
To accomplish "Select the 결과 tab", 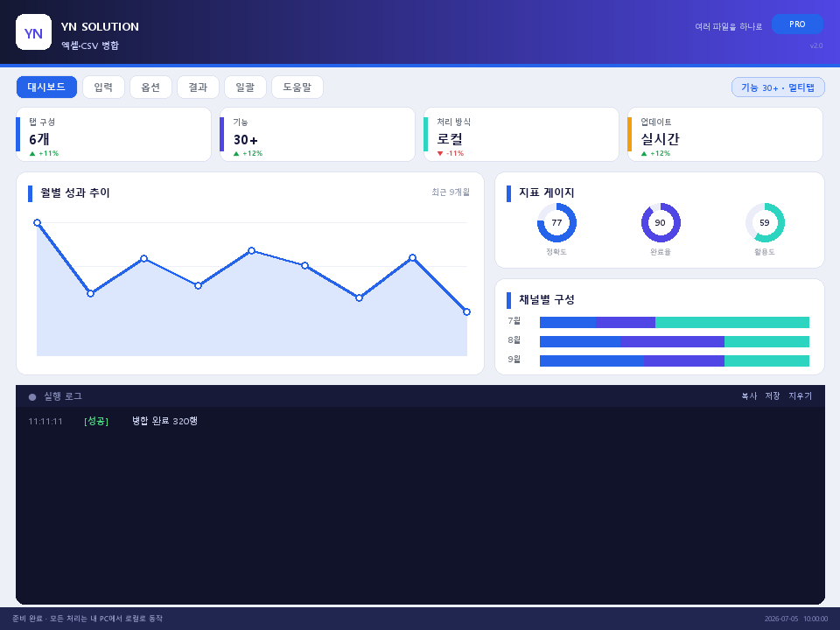I will tap(198, 87).
